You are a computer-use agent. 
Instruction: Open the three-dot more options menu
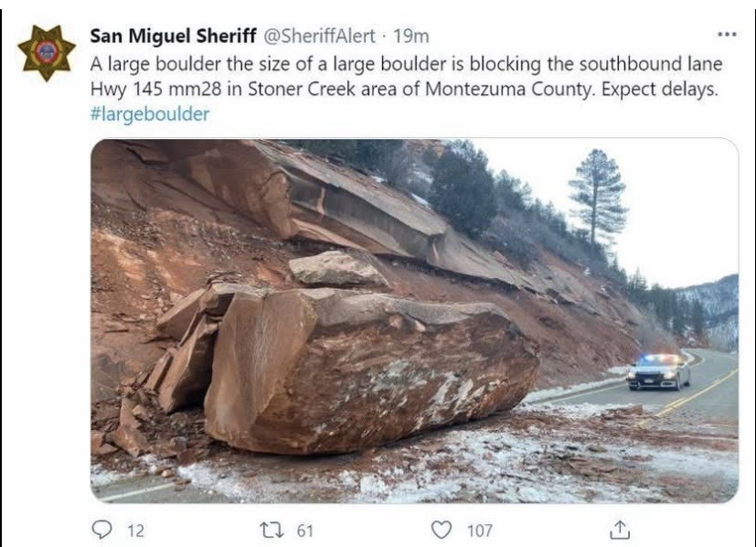[727, 34]
